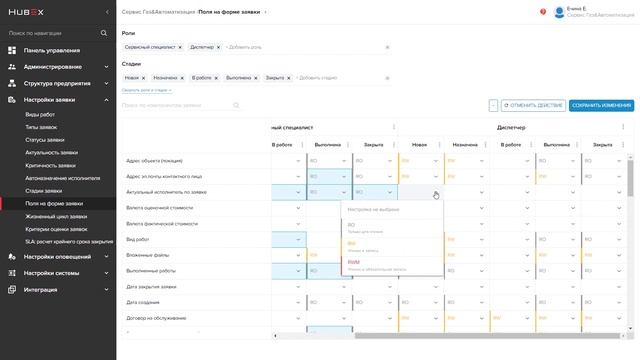Remove the В работе stage tag
The image size is (640, 360).
click(216, 78)
